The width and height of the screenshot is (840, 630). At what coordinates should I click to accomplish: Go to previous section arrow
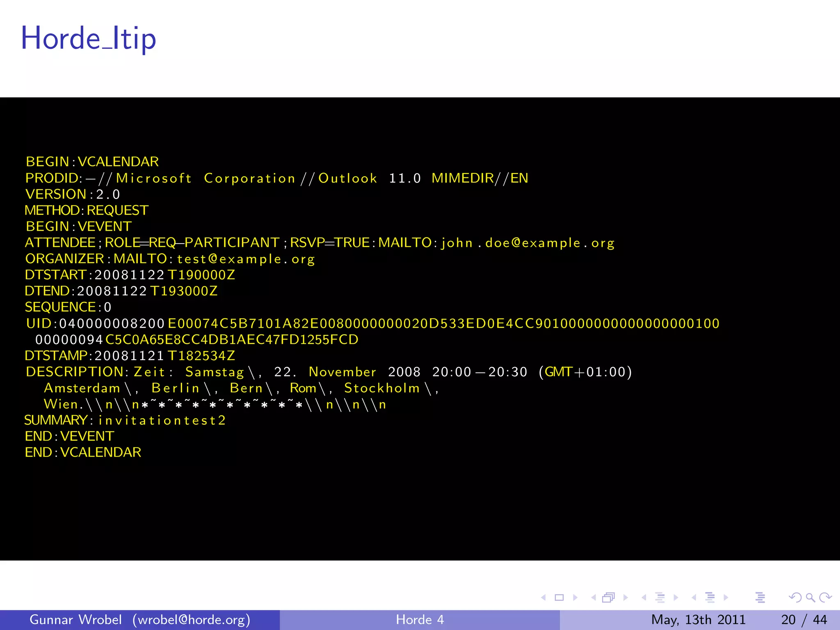(694, 598)
